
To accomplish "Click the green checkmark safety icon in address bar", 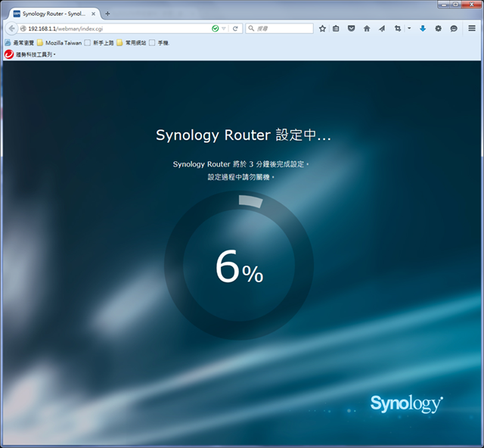I will [x=215, y=29].
